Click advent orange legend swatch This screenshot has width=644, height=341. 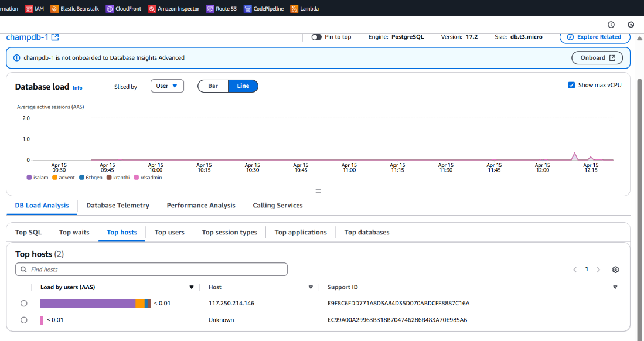point(54,178)
